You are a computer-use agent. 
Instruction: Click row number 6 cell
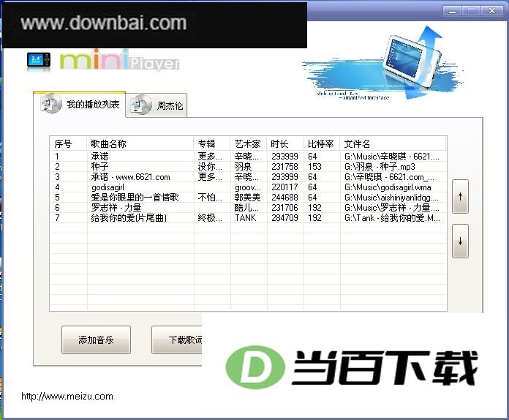(58, 208)
